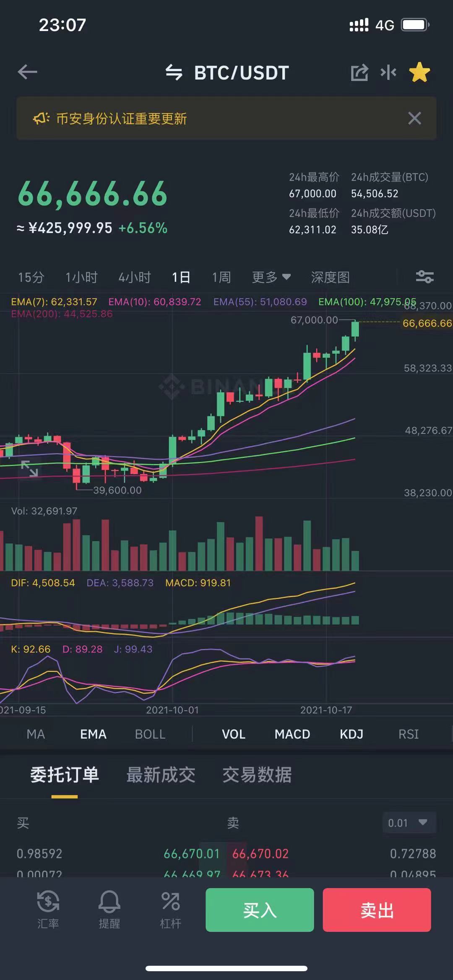This screenshot has width=453, height=980.
Task: Close the identity verification notice banner
Action: [414, 118]
